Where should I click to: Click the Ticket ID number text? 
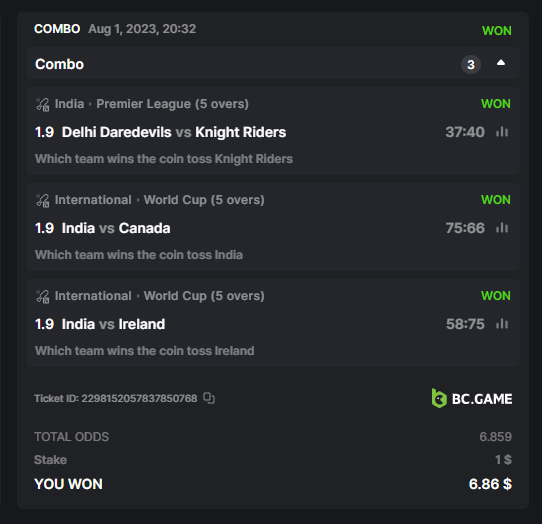tap(139, 398)
